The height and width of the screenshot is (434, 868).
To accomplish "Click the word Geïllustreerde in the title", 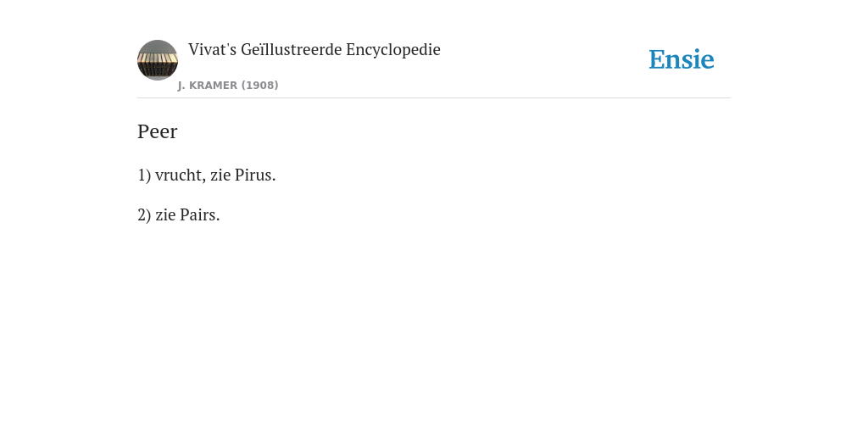I will (x=292, y=49).
